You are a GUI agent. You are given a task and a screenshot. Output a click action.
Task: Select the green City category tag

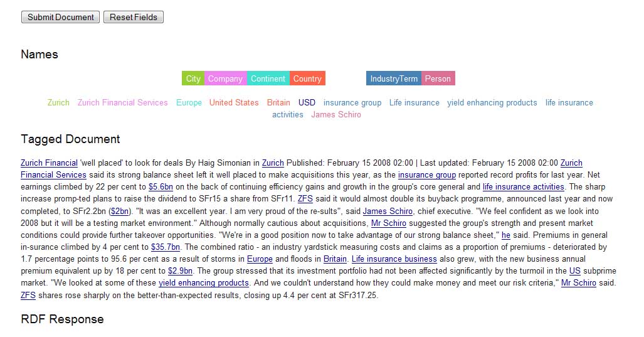tap(193, 78)
